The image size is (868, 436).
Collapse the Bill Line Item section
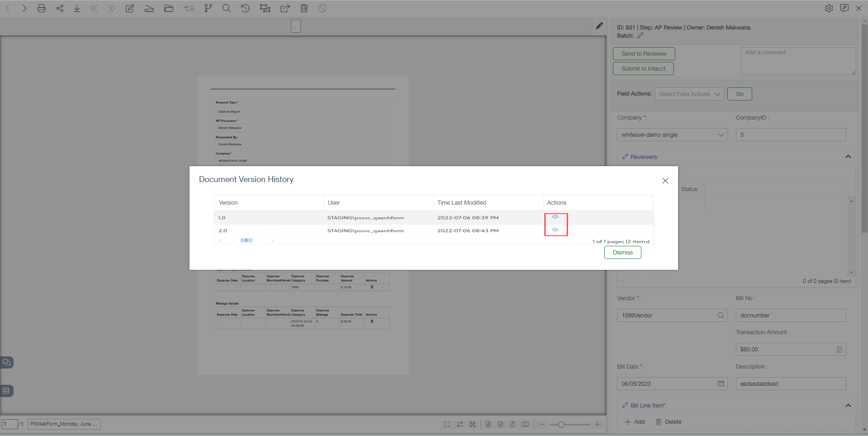click(848, 405)
